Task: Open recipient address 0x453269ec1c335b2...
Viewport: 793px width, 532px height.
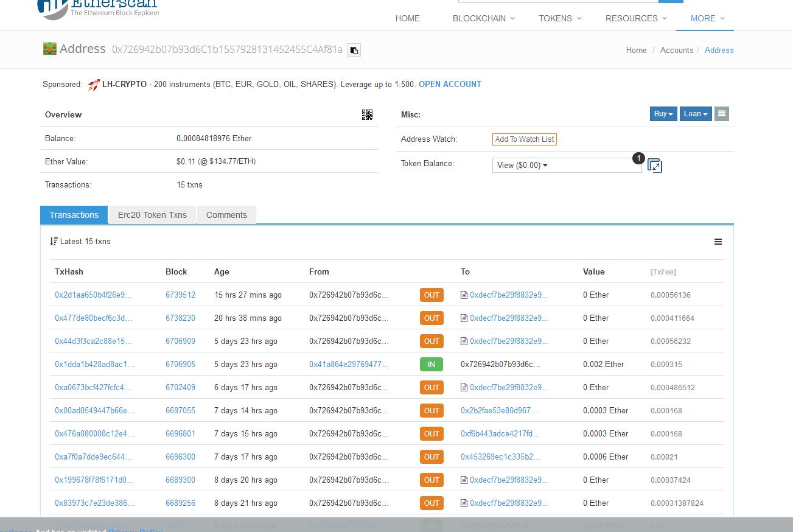Action: coord(500,457)
